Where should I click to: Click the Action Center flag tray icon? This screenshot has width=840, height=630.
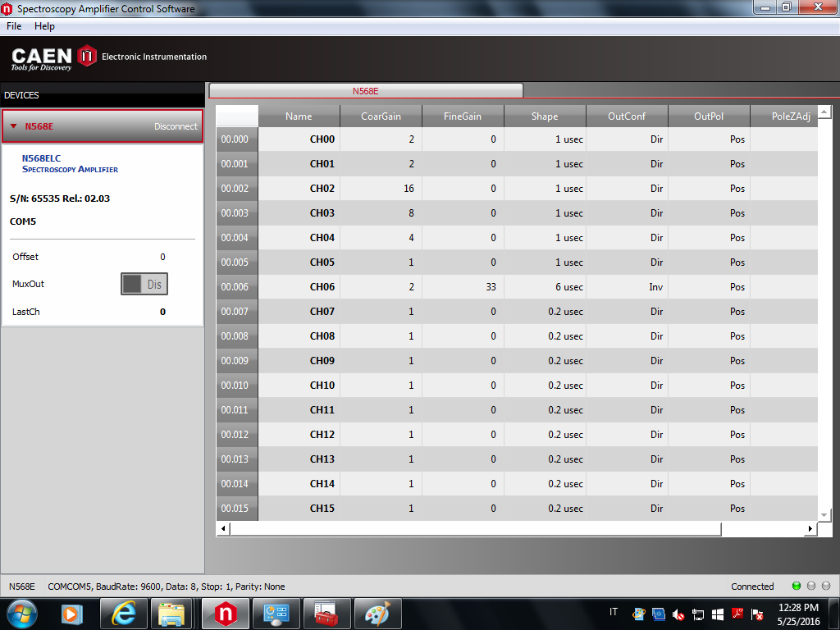point(757,614)
